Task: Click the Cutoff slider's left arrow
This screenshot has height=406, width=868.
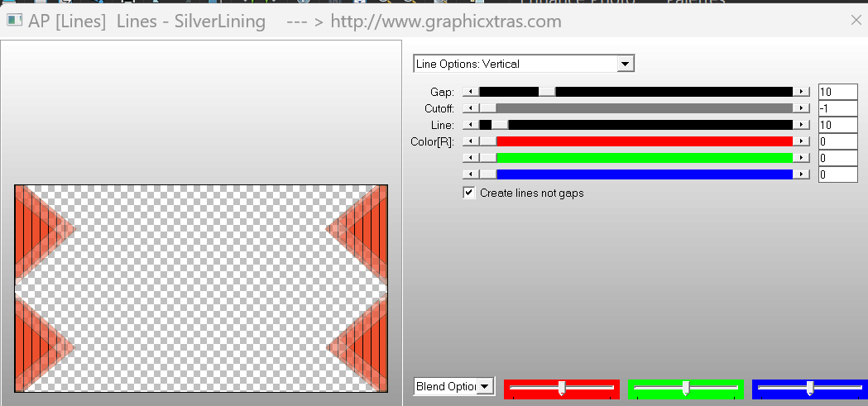Action: coord(471,108)
